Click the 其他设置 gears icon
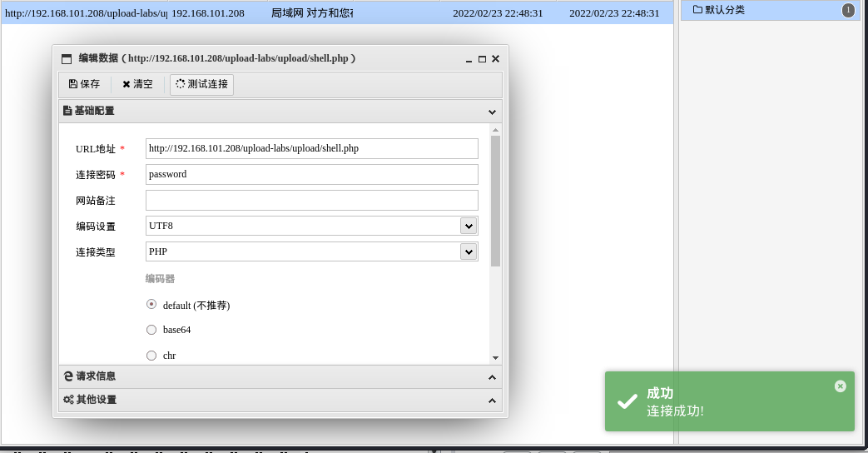868x453 pixels. pyautogui.click(x=68, y=400)
